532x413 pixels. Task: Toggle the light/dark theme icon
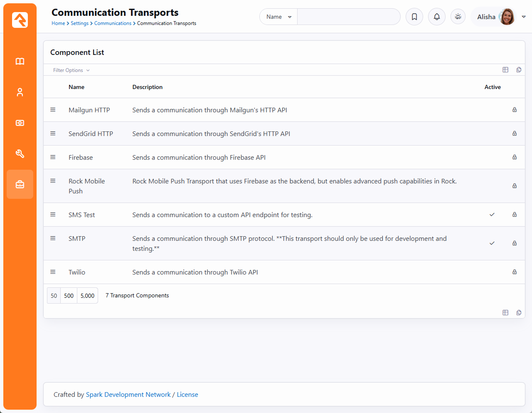(458, 17)
